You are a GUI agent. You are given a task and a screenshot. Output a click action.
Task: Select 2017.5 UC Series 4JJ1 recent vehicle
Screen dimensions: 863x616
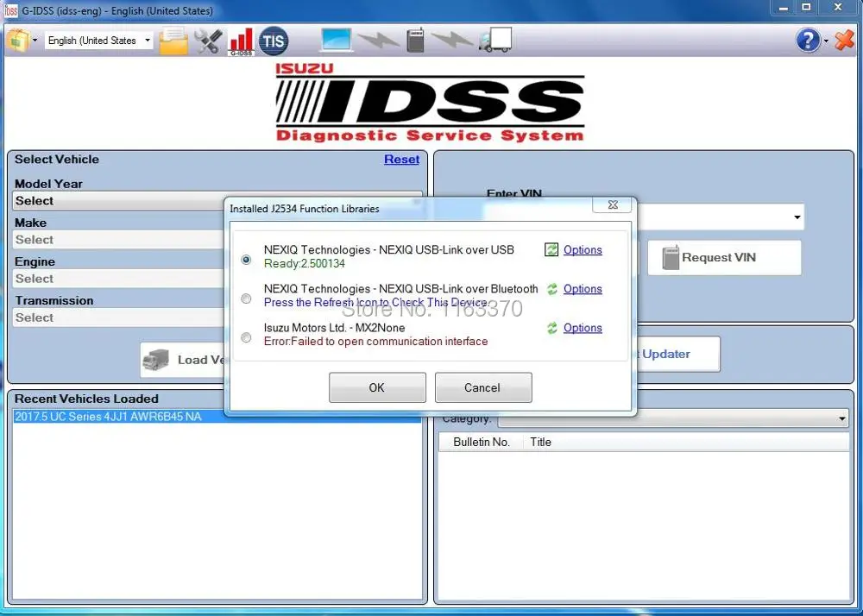[217, 417]
